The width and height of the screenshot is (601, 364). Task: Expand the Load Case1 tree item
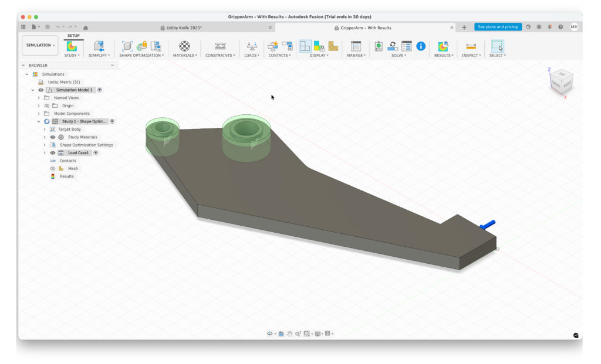click(x=45, y=152)
